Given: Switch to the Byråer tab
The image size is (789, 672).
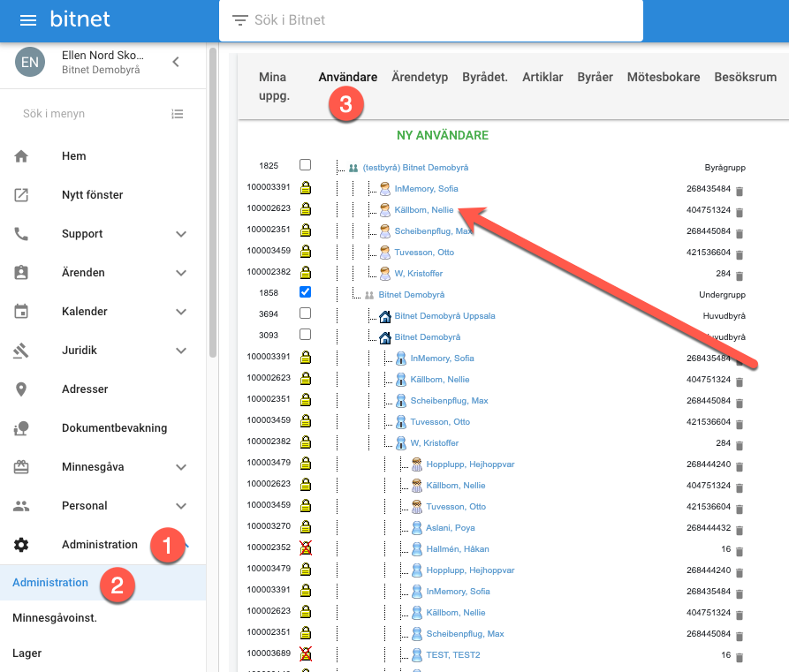Looking at the screenshot, I should (595, 77).
